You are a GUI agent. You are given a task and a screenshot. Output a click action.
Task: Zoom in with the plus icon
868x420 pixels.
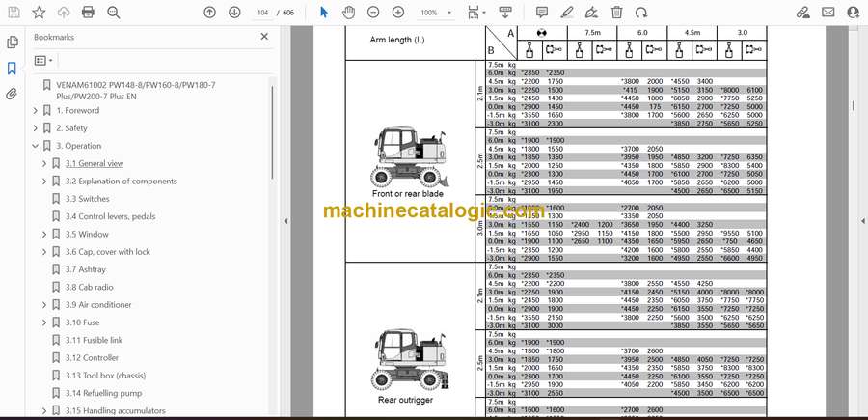point(398,13)
